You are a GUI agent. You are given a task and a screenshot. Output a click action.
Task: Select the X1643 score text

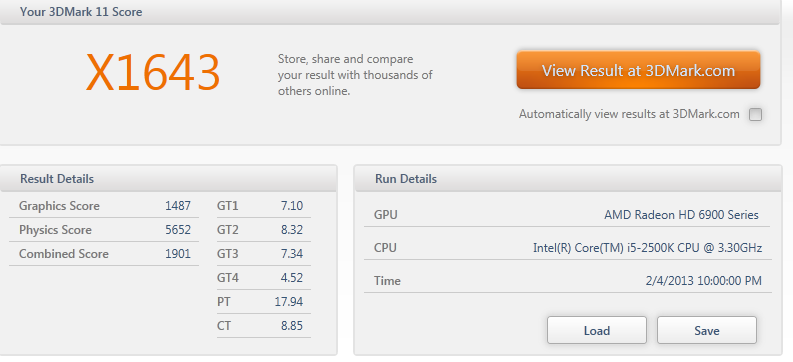pyautogui.click(x=153, y=73)
